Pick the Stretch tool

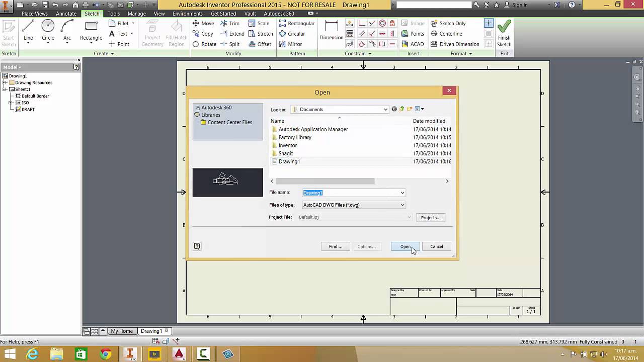coord(261,34)
